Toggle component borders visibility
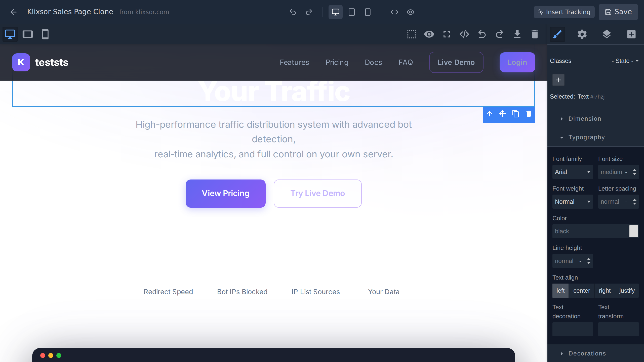 pos(411,34)
